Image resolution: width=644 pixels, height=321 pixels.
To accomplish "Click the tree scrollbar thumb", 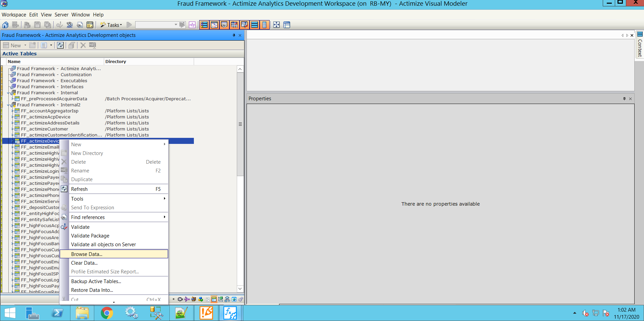I will click(x=240, y=124).
